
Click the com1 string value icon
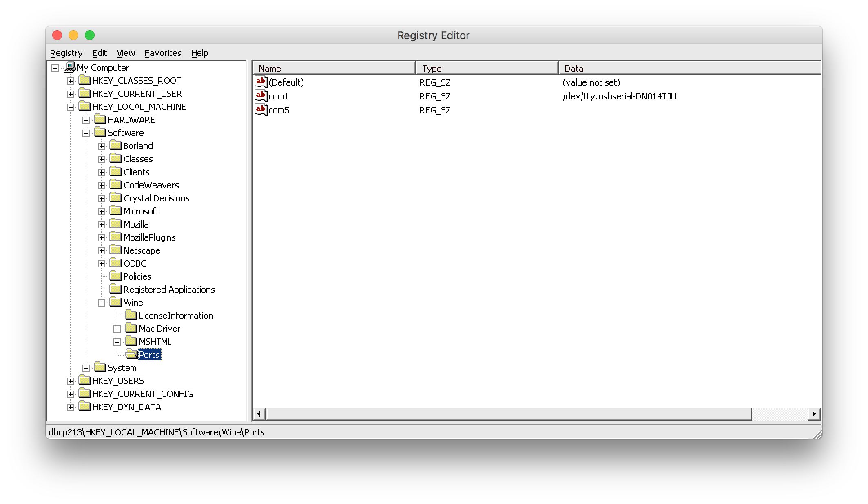(261, 96)
